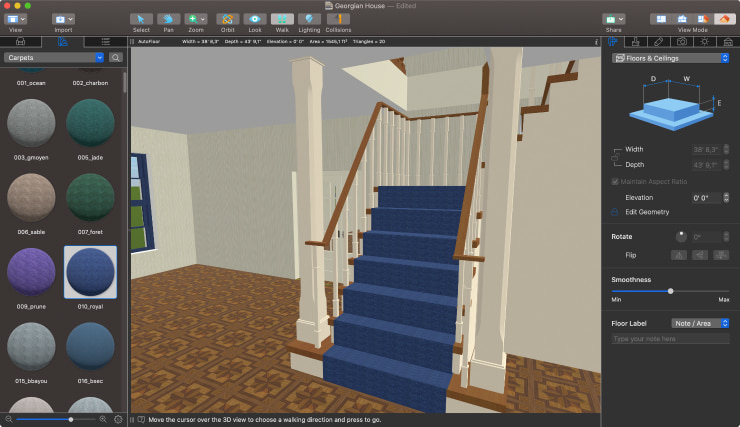Open the Lighting settings
The width and height of the screenshot is (740, 427).
[310, 19]
